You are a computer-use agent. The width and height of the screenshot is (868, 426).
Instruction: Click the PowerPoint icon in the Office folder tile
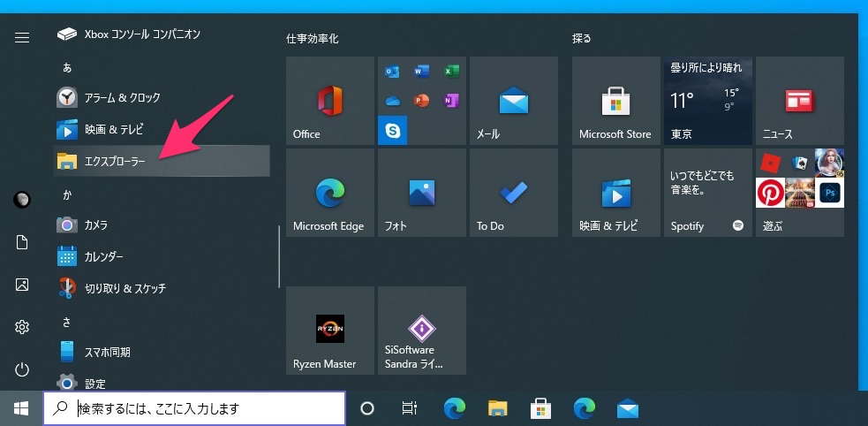coord(422,101)
